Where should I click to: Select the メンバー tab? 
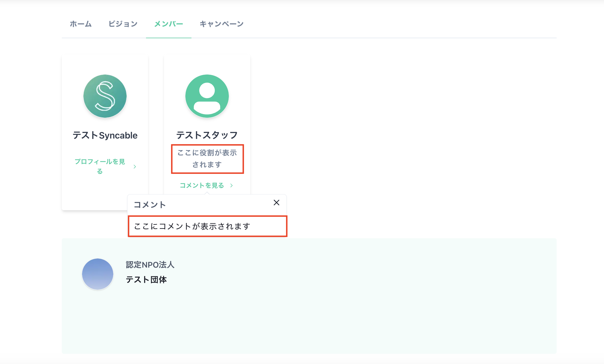pos(168,24)
